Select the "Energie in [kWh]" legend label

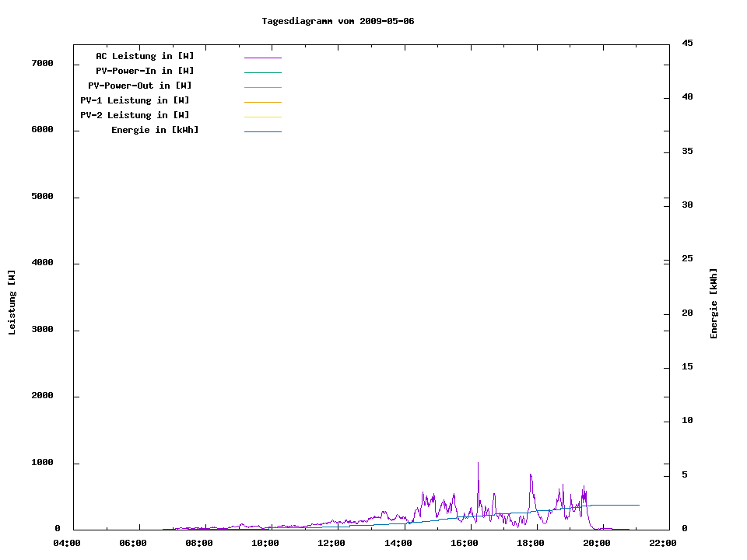coord(155,130)
